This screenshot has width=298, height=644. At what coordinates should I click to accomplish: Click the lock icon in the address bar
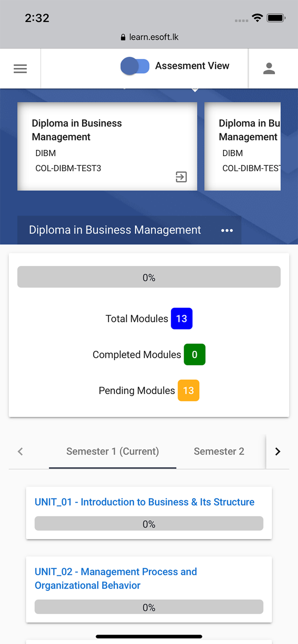[x=123, y=37]
